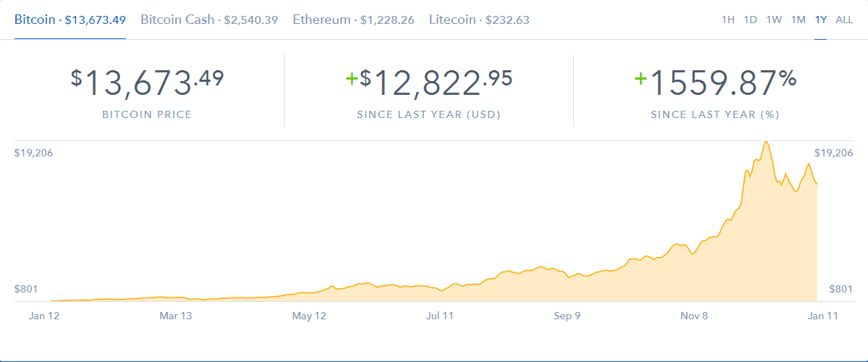Set chart range to 1D

tap(751, 20)
